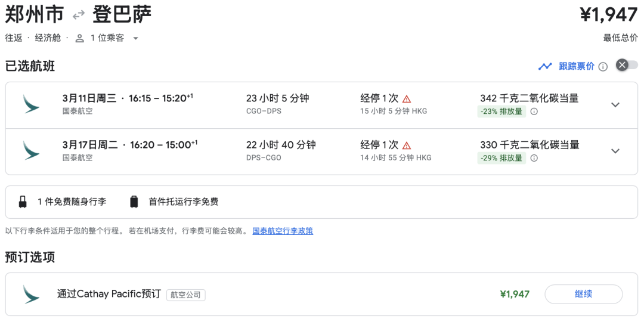This screenshot has width=644, height=319.
Task: Click the 登巴萨 destination heading
Action: pyautogui.click(x=122, y=15)
